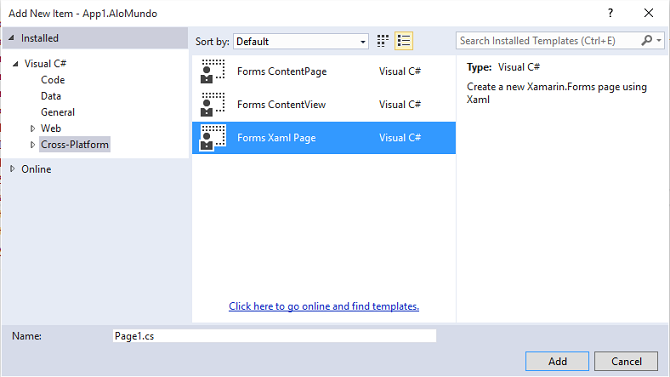Collapse the Visual C# node
This screenshot has width=670, height=377.
click(x=15, y=64)
